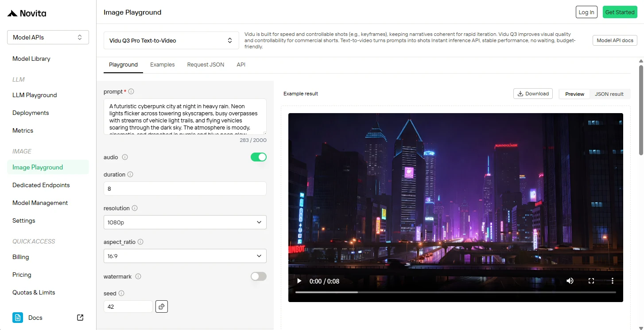The height and width of the screenshot is (330, 644).
Task: Click the resolution info icon
Action: pyautogui.click(x=135, y=208)
